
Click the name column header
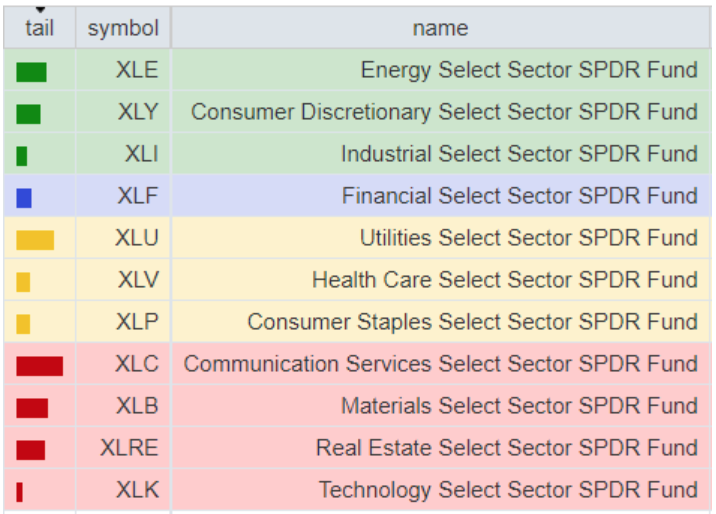pos(440,29)
